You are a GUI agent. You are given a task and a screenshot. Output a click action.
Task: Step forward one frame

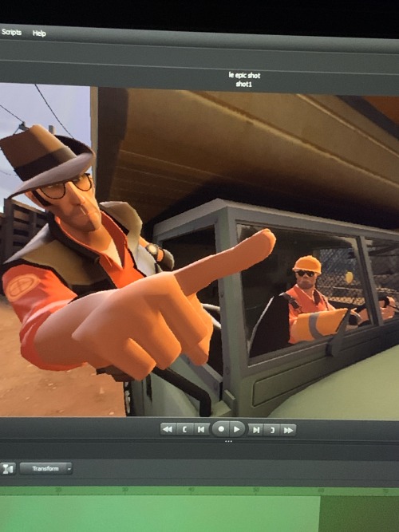pos(255,430)
